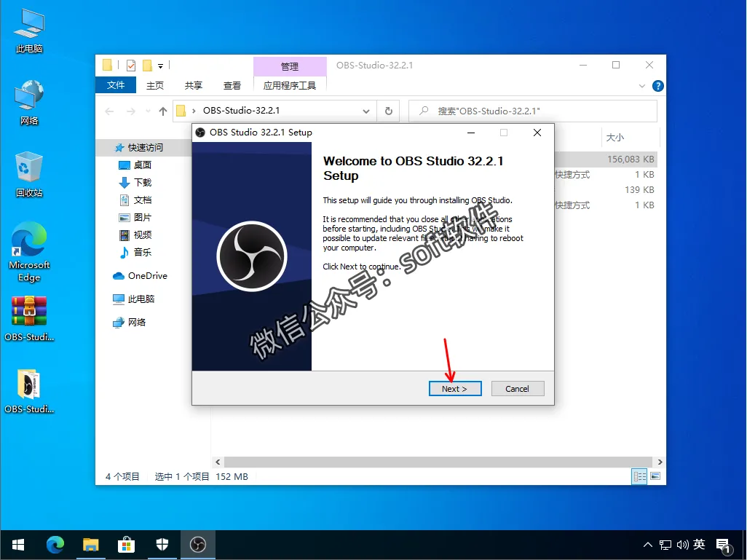Screen dimensions: 747x560
Task: Select 网络 in the navigation pane
Action: pyautogui.click(x=130, y=322)
